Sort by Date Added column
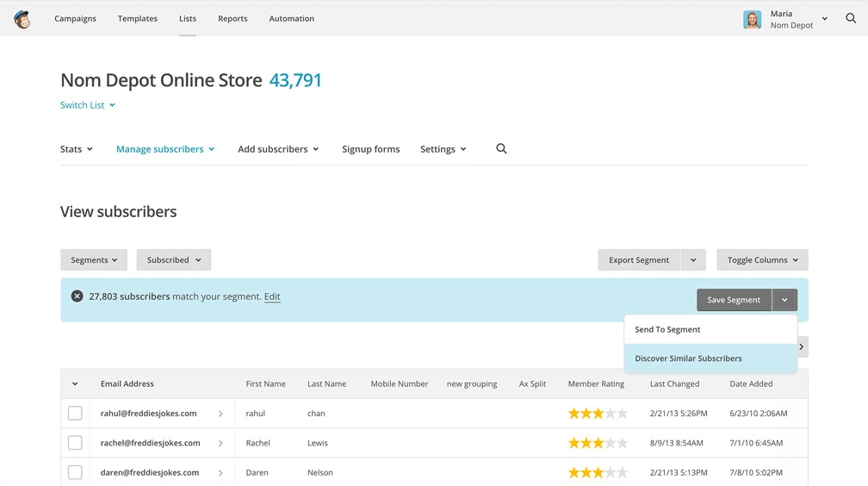This screenshot has width=868, height=486. coord(751,383)
